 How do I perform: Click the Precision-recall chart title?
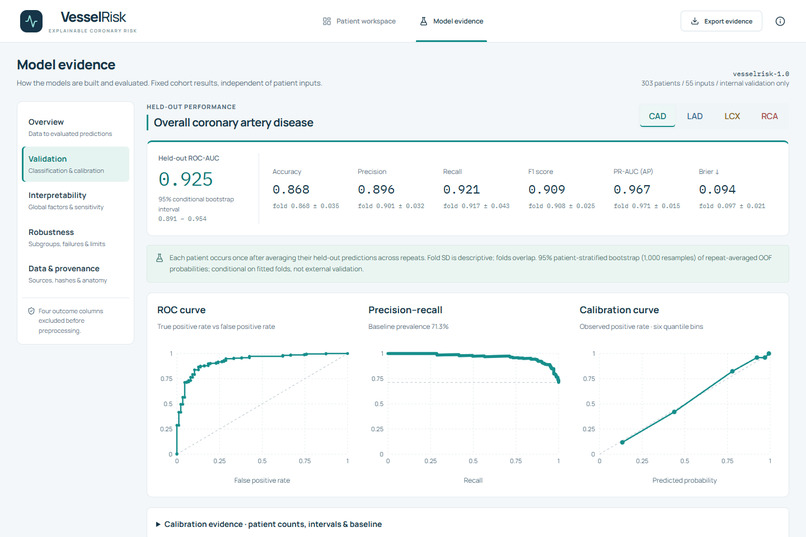406,310
